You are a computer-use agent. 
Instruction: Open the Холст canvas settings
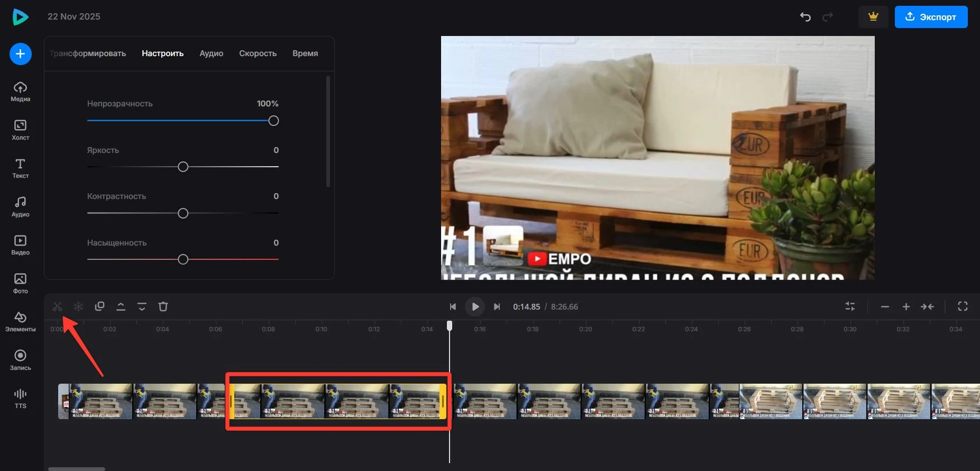[x=20, y=130]
